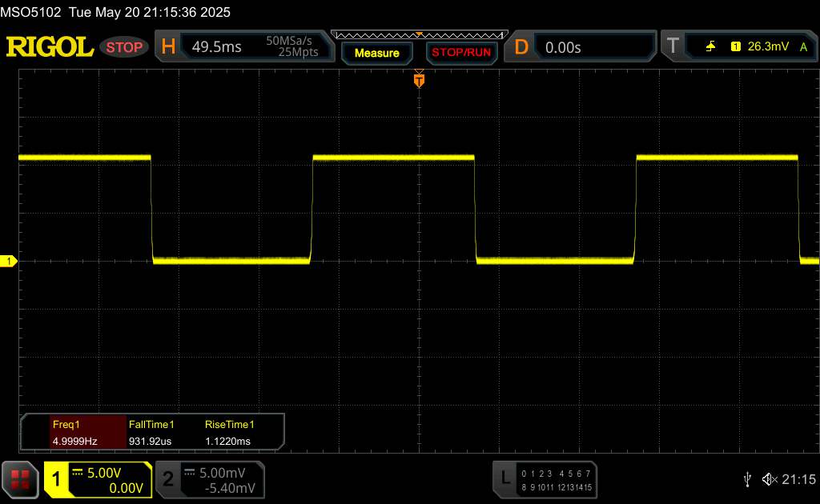Click digital channels 0-15 indicator

pos(557,481)
